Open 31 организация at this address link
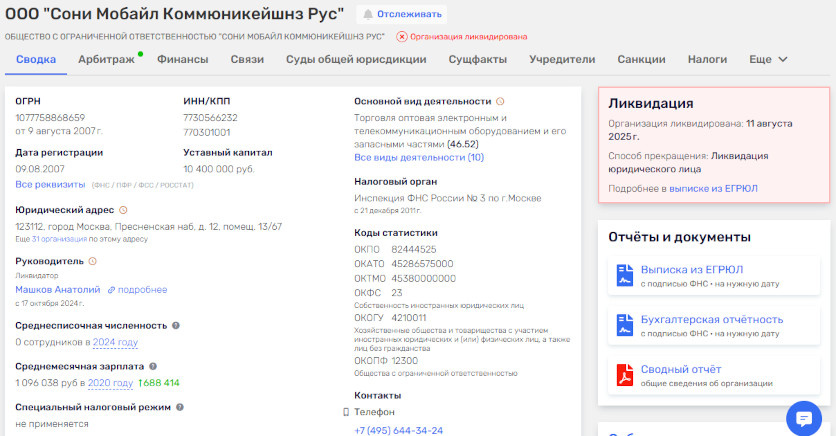Image resolution: width=836 pixels, height=436 pixels. 59,239
